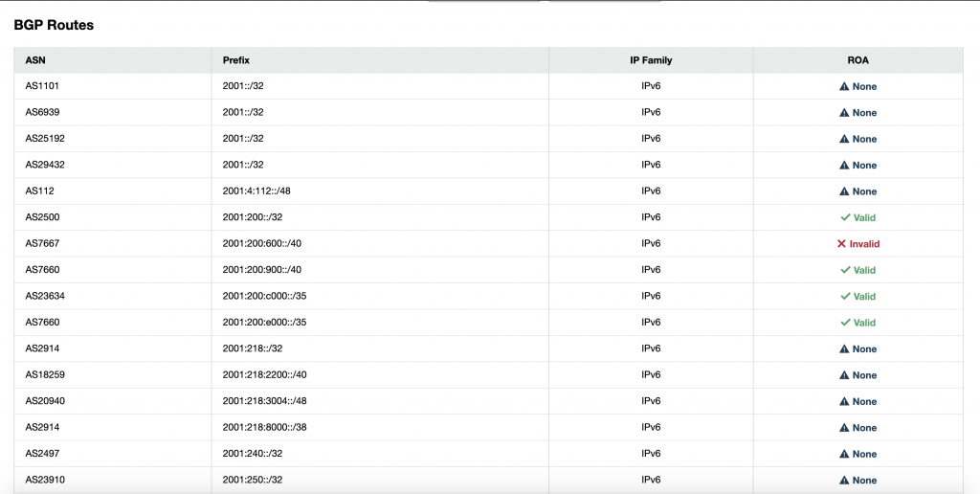Image resolution: width=980 pixels, height=494 pixels.
Task: Select the AS25192 row ASN
Action: (x=45, y=139)
